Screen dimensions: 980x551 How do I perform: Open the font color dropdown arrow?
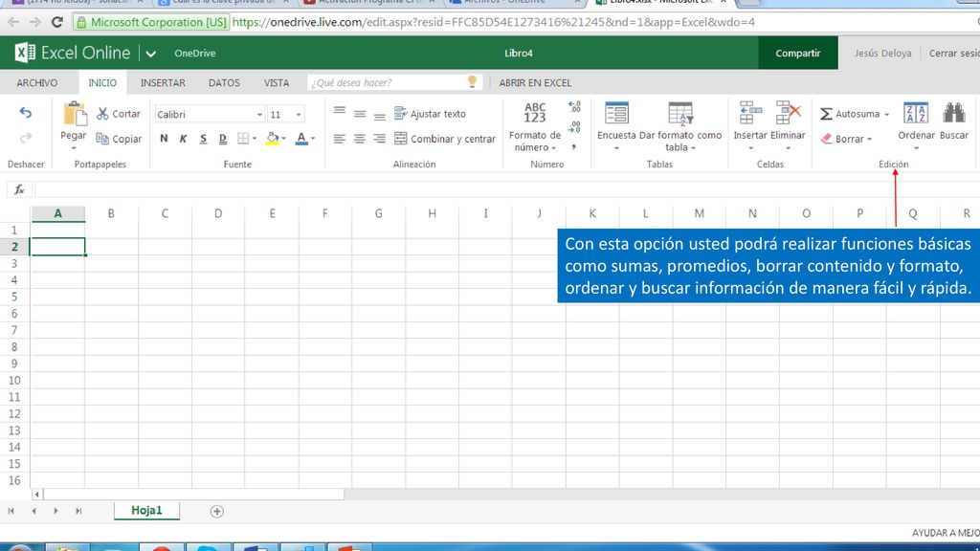313,138
